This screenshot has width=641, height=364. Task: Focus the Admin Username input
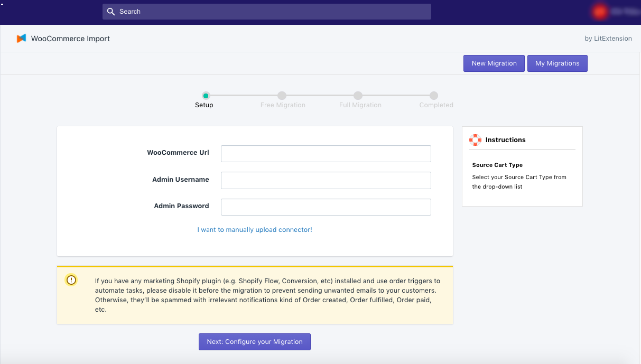(x=326, y=180)
